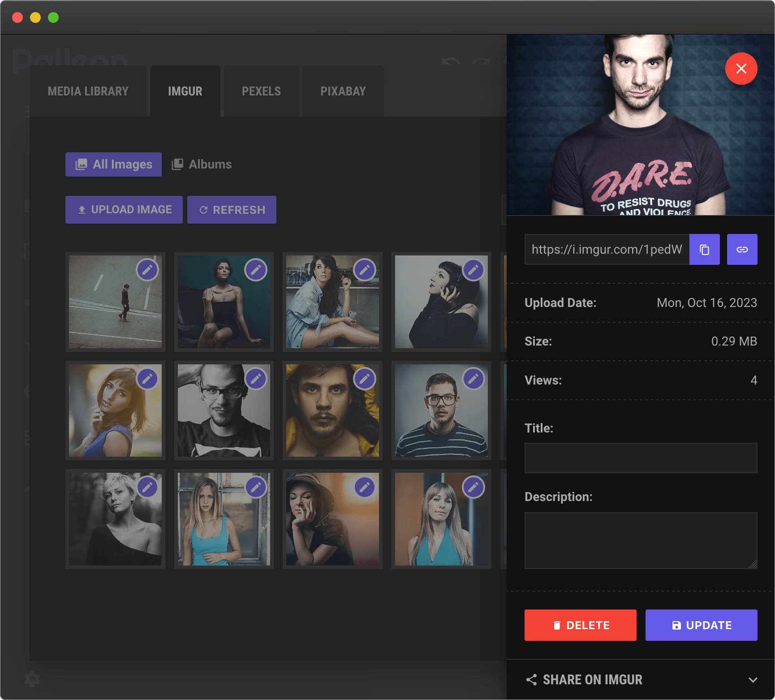Edit the woman by the window image

pos(256,487)
